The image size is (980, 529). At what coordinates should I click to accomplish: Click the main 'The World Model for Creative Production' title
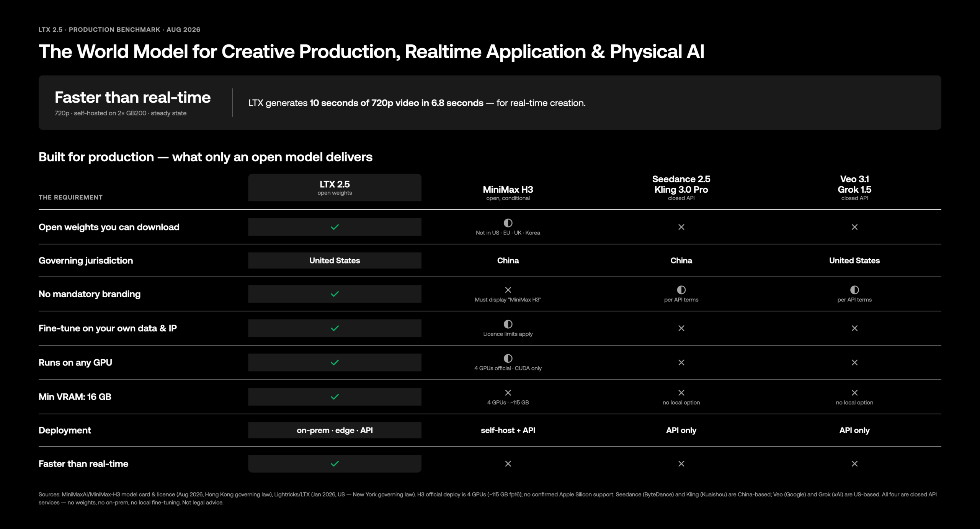[371, 52]
